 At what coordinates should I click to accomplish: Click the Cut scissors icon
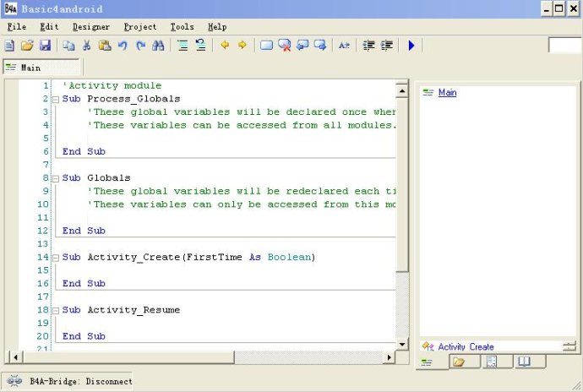click(86, 46)
